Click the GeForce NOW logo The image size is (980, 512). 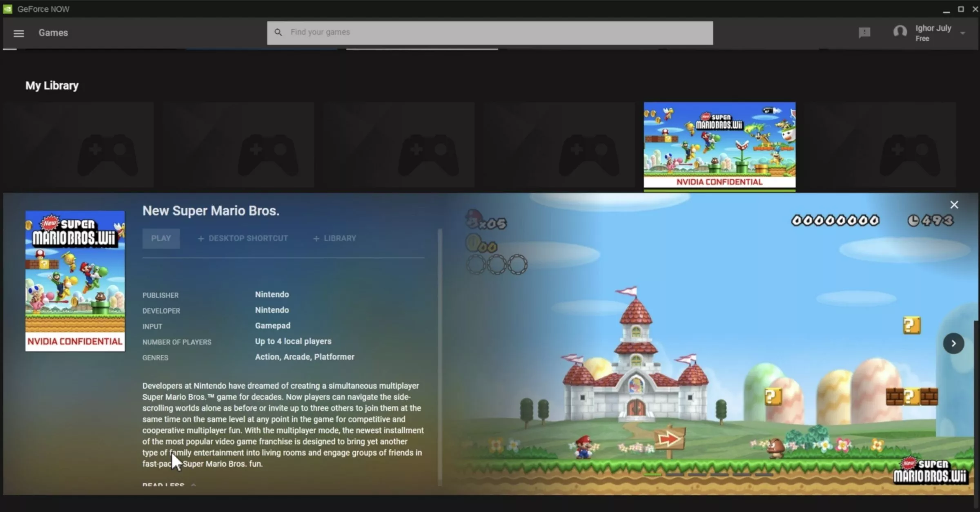[8, 9]
